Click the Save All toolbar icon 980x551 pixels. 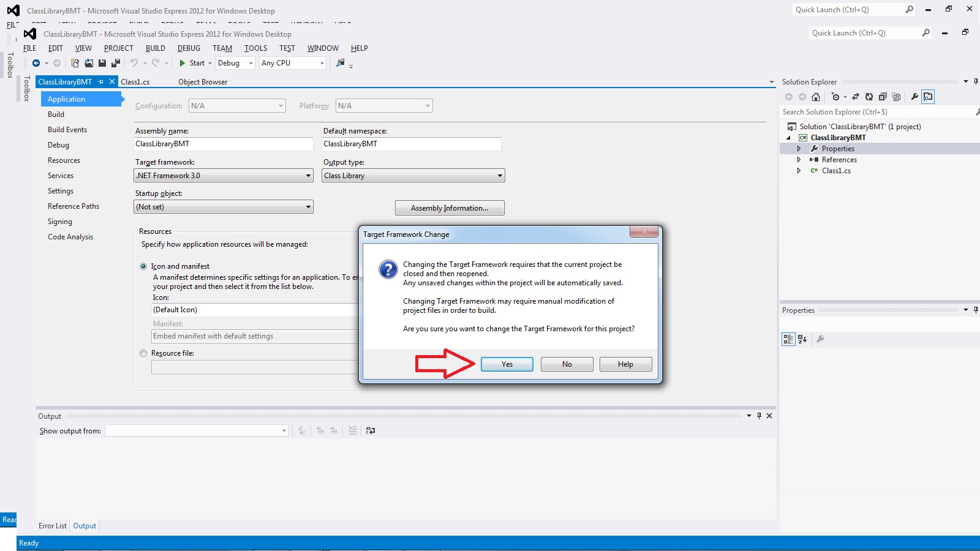coord(116,63)
